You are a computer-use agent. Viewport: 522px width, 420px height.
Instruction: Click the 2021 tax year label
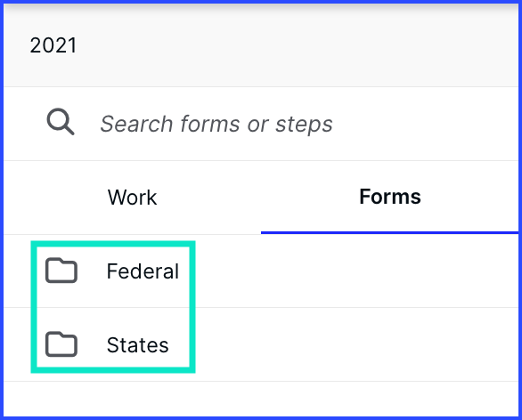pos(53,45)
